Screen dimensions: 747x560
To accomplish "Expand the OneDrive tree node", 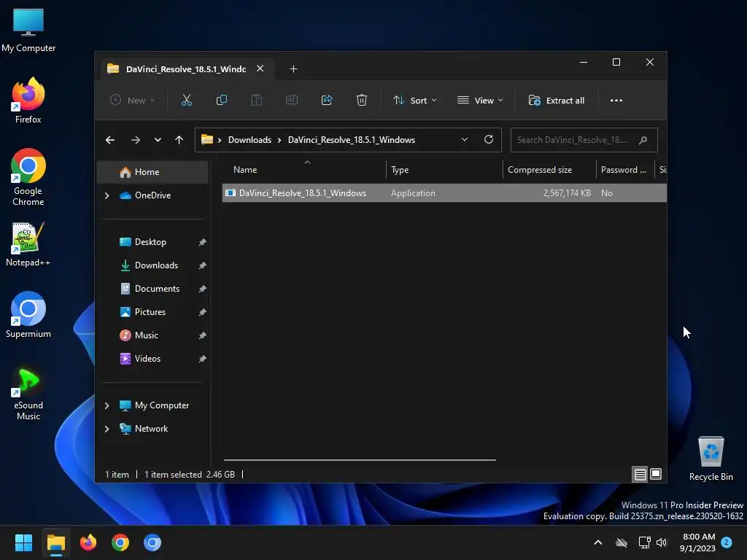I will 107,195.
